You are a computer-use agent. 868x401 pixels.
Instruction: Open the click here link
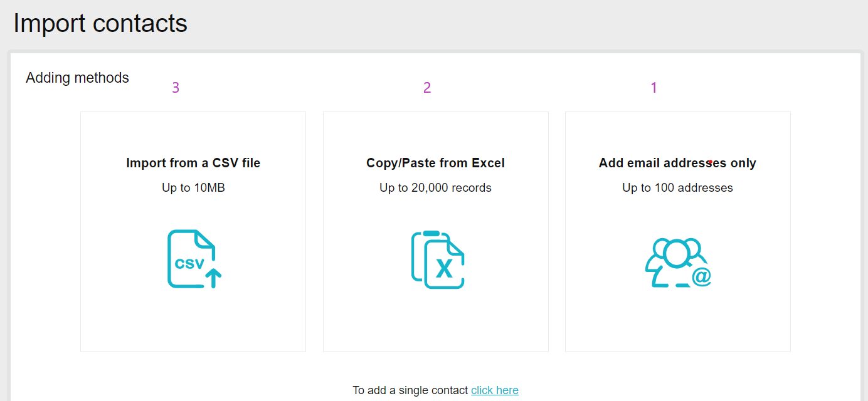495,390
